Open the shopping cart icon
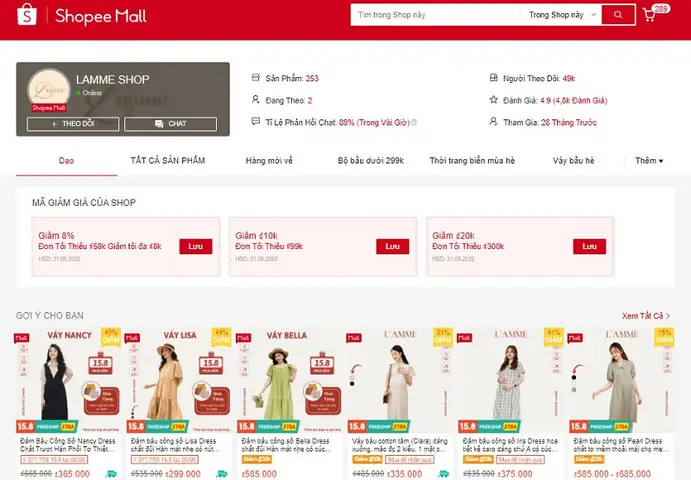The width and height of the screenshot is (691, 480). tap(649, 15)
